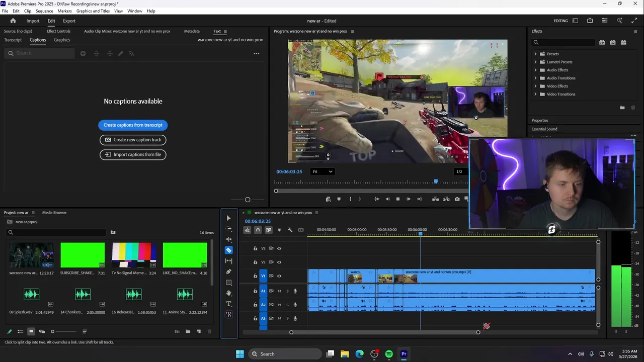The height and width of the screenshot is (362, 644).
Task: Hide V1 track output
Action: click(279, 276)
